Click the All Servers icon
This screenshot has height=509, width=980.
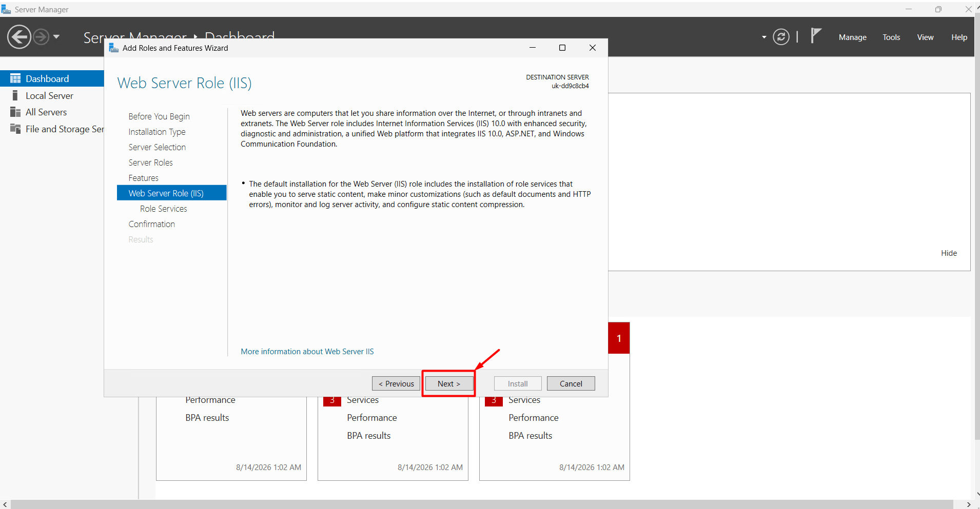pyautogui.click(x=15, y=112)
